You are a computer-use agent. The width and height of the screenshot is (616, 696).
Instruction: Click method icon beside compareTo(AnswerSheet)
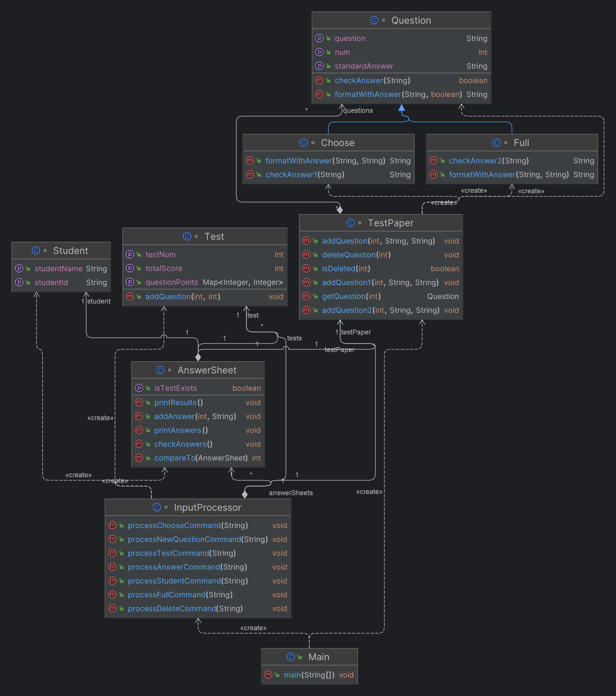click(139, 458)
